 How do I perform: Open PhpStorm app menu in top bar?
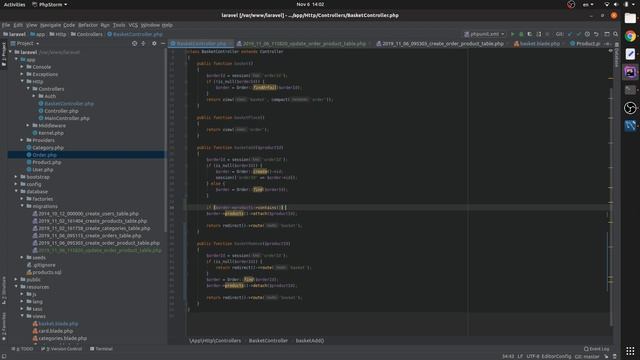(49, 4)
